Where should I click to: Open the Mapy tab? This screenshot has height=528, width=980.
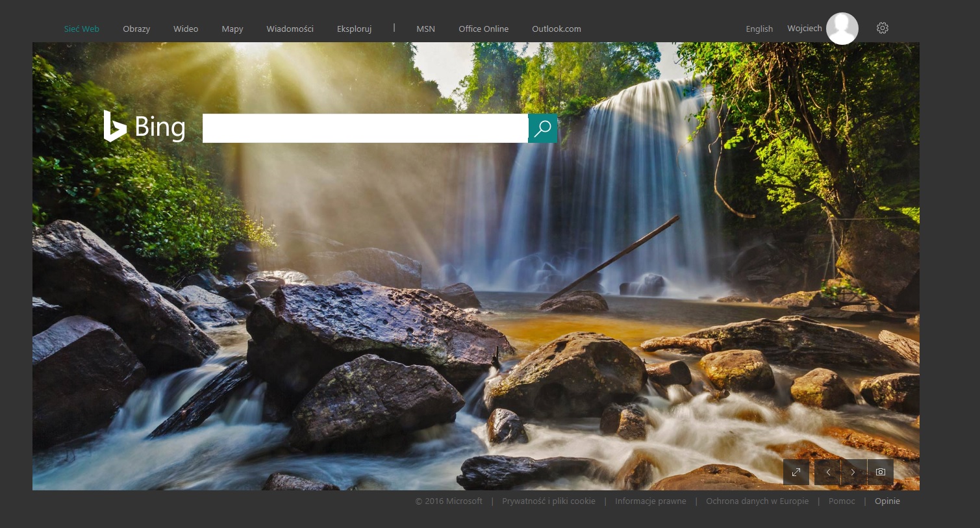[x=232, y=29]
